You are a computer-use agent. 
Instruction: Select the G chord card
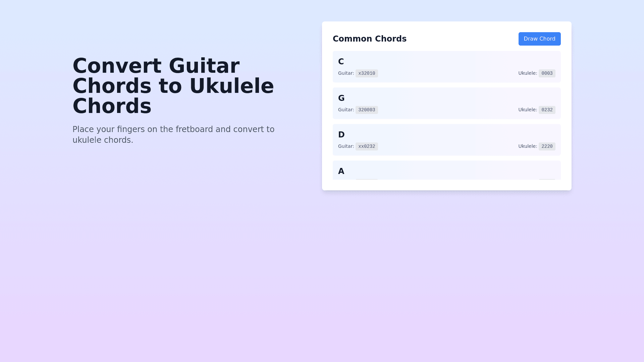tap(446, 103)
